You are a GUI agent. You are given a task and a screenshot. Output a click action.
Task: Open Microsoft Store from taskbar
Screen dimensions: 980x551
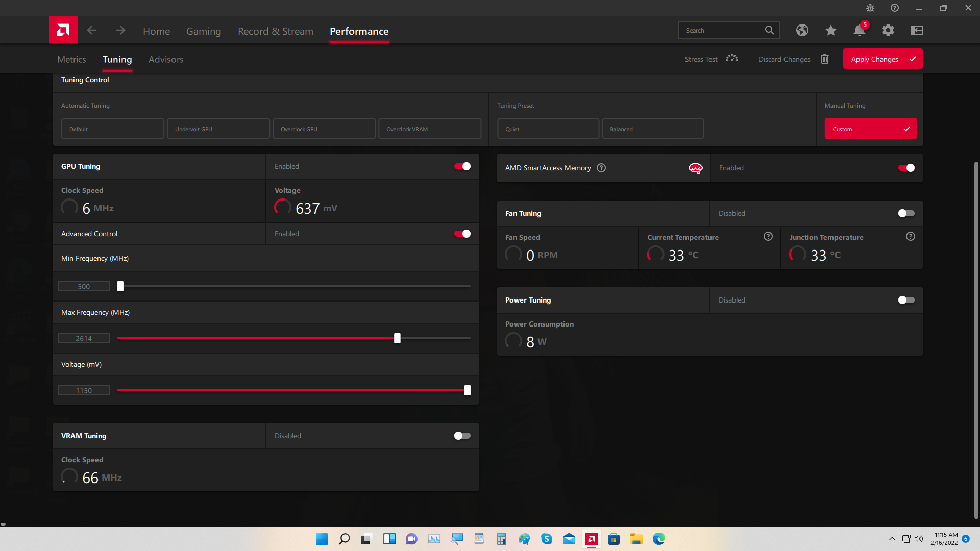click(614, 539)
